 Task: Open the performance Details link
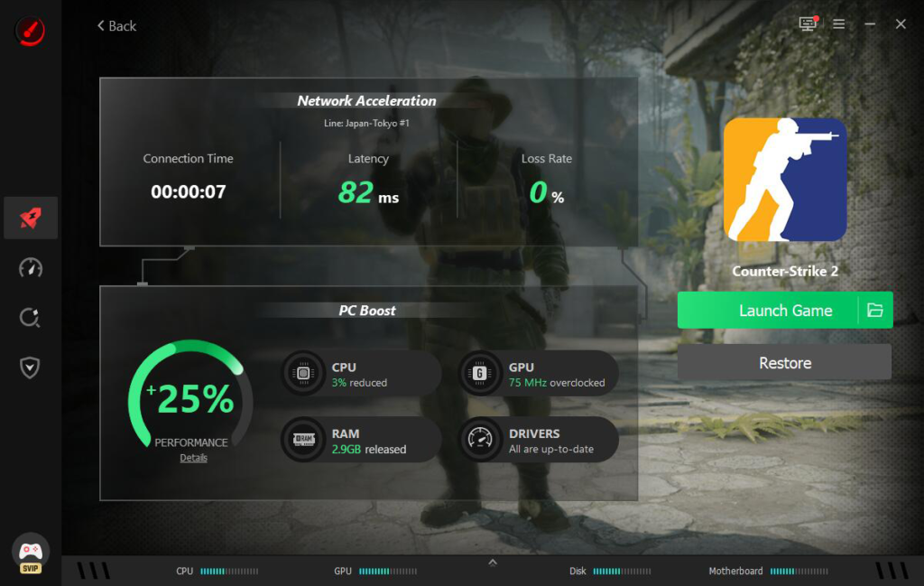click(x=193, y=458)
